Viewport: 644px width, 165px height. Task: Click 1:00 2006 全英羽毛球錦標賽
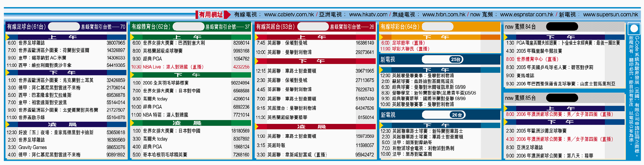[191, 83]
